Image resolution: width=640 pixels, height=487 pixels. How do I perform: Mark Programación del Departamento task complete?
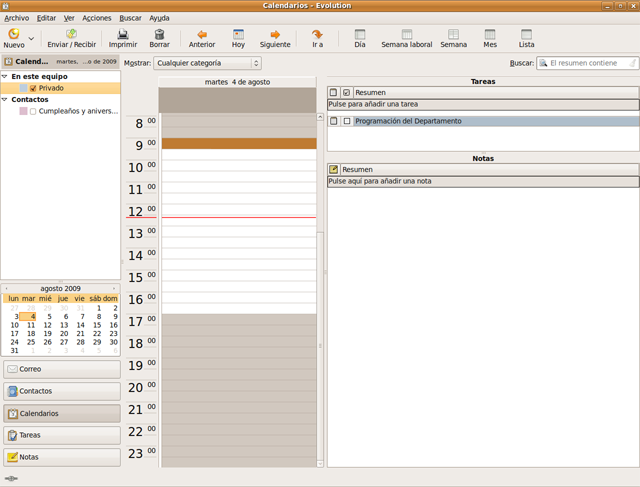[x=347, y=121]
